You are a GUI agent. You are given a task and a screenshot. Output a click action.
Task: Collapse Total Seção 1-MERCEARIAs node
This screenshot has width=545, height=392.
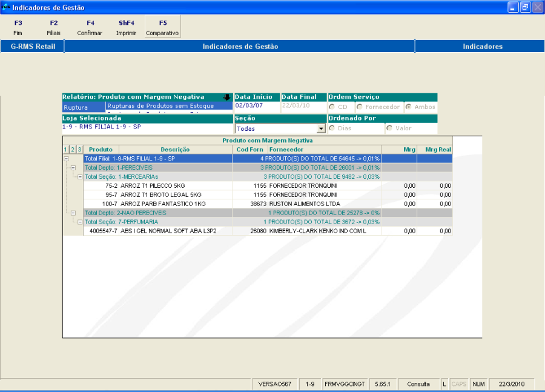[x=80, y=177]
